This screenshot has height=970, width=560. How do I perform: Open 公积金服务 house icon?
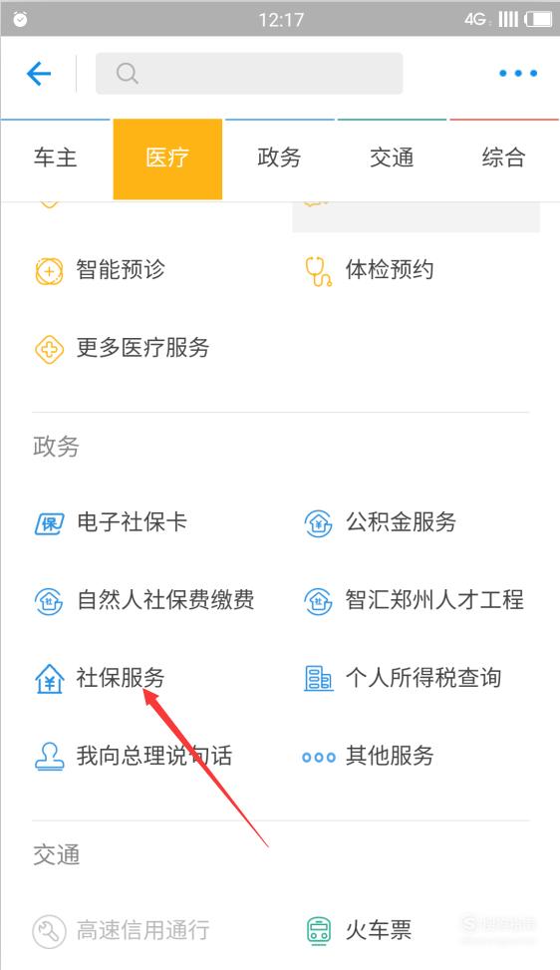(x=319, y=524)
